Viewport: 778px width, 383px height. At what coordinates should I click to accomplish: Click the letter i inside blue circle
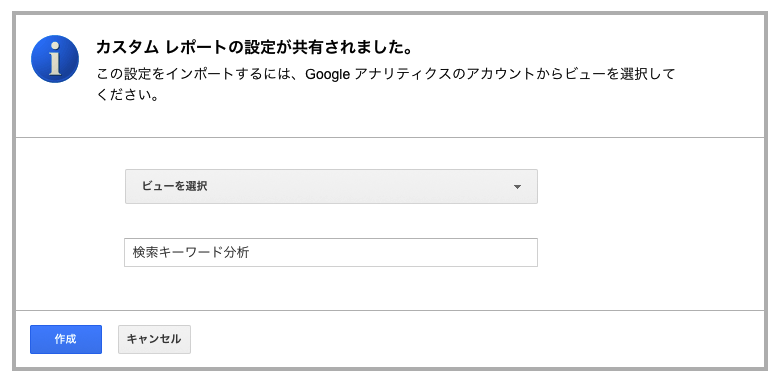pyautogui.click(x=55, y=60)
